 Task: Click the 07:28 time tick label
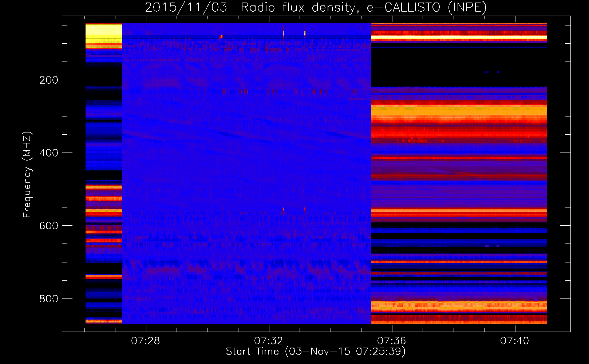click(146, 341)
